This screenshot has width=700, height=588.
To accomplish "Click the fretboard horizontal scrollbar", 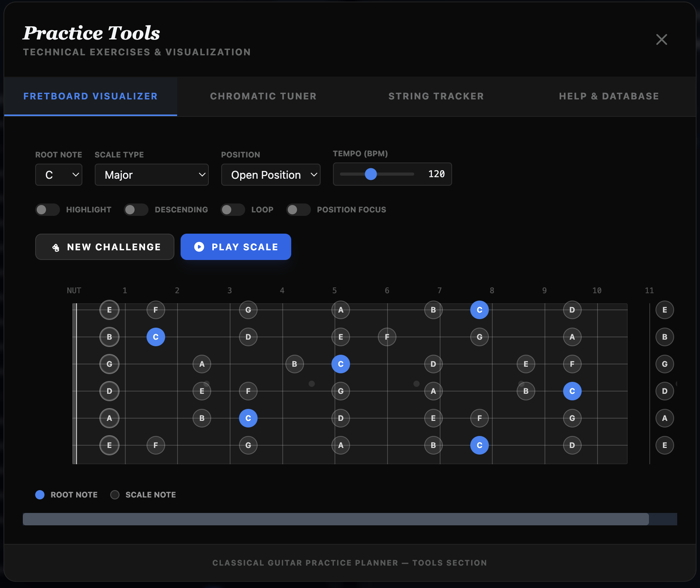I will 336,519.
